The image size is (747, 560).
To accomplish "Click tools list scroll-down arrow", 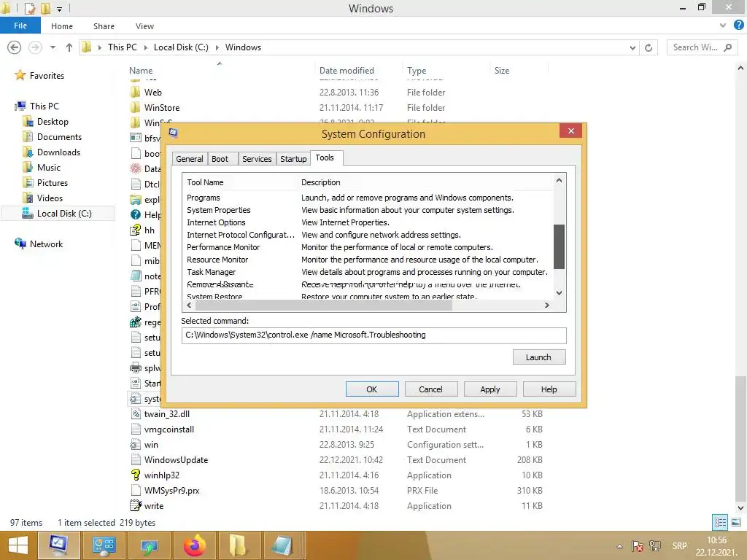I will tap(560, 293).
